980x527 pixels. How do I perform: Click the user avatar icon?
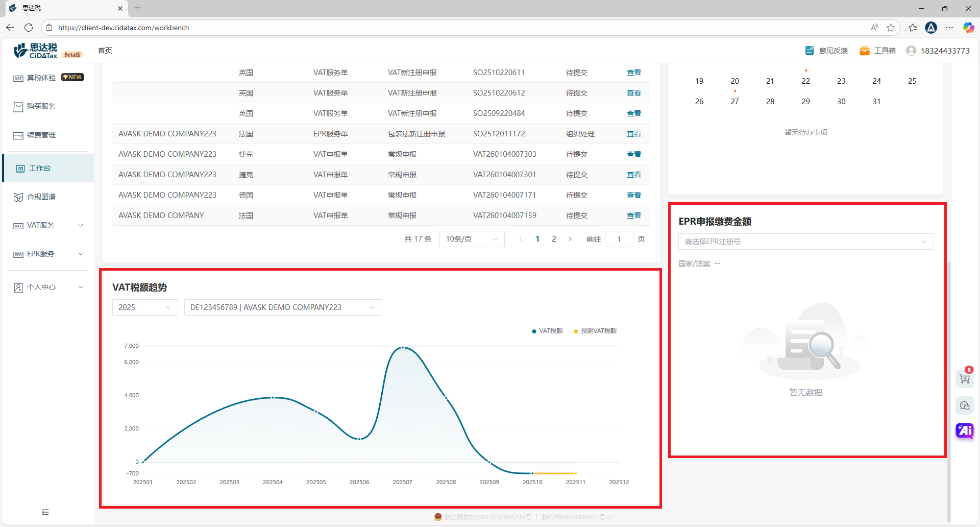point(911,51)
